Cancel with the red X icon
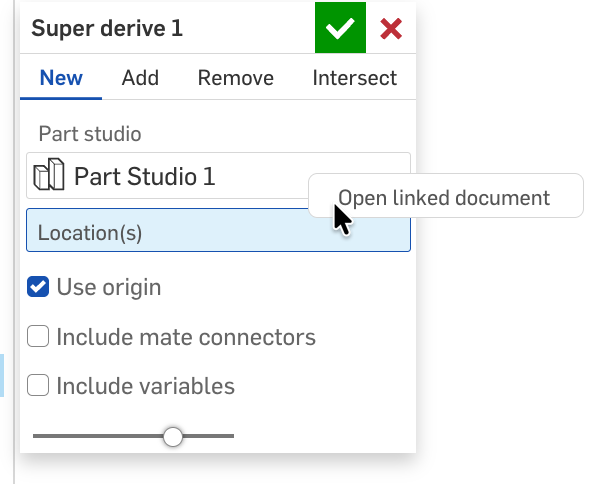604x484 pixels. (x=391, y=28)
